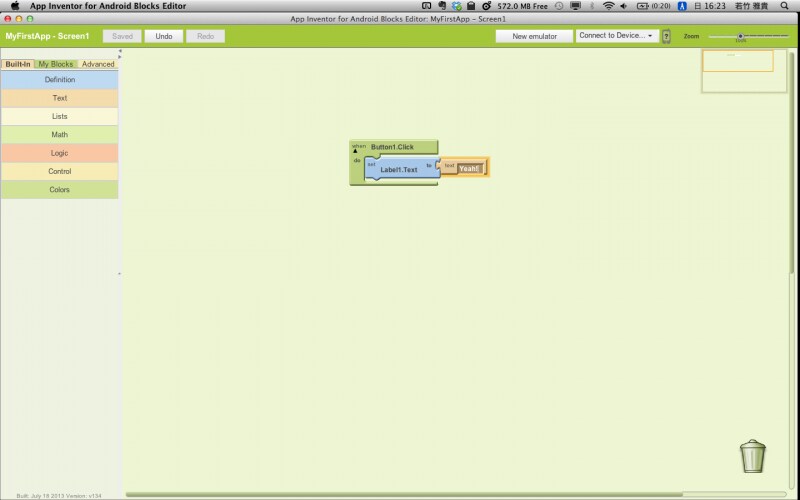Switch to the My Blocks tab
The height and width of the screenshot is (500, 800).
pyautogui.click(x=55, y=64)
